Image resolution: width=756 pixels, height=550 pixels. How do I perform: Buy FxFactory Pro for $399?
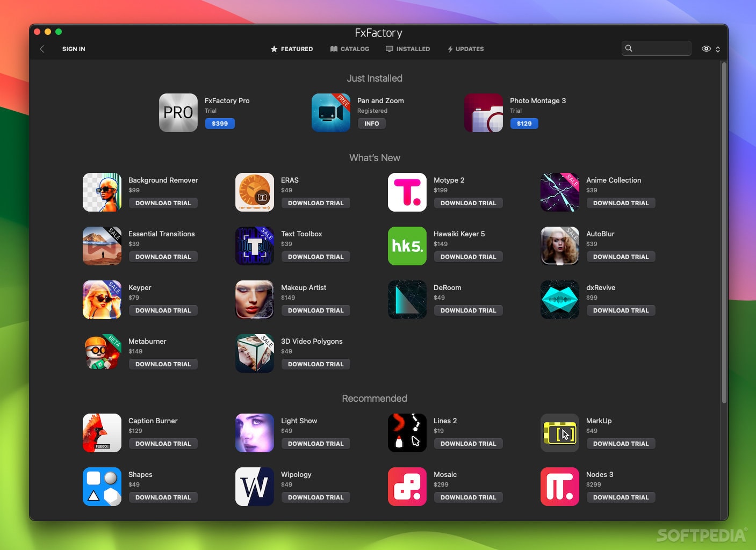pyautogui.click(x=220, y=124)
